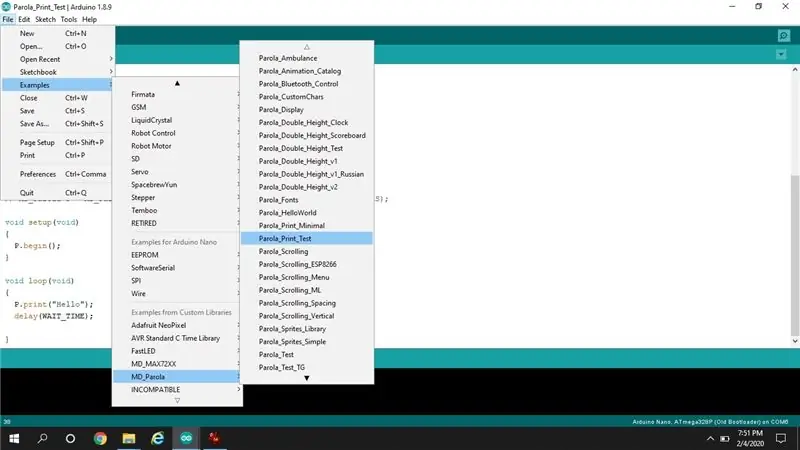
Task: Open the Parola_Scrolling_ESP8266 example
Action: coord(307,264)
